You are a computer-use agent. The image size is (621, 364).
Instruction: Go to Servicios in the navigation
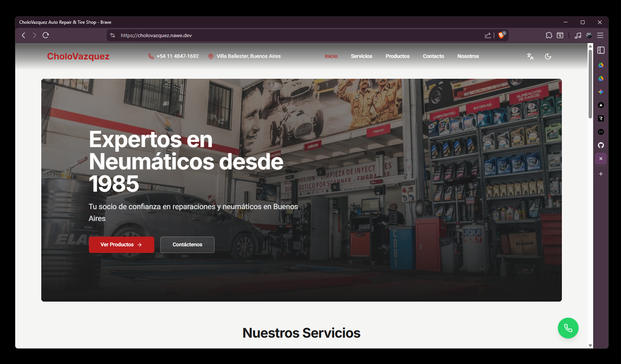coord(361,56)
